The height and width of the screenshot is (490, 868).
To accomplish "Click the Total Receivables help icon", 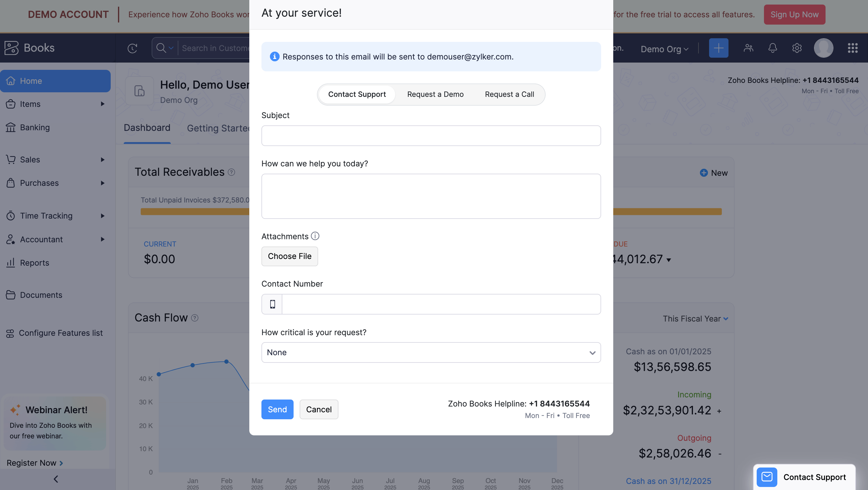I will (231, 172).
